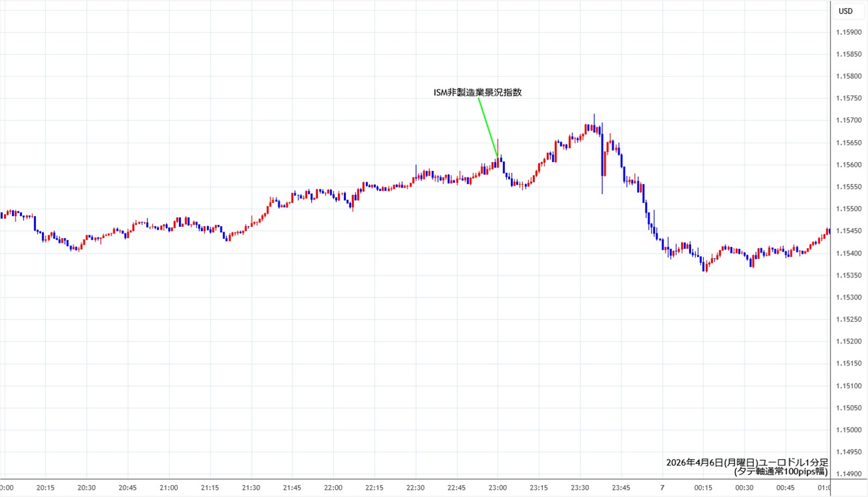The width and height of the screenshot is (868, 497).
Task: Click the 1.15700 price axis label
Action: pyautogui.click(x=850, y=121)
